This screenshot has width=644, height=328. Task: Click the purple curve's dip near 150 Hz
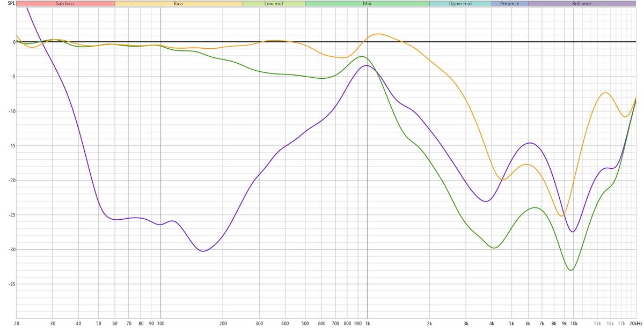tap(202, 251)
